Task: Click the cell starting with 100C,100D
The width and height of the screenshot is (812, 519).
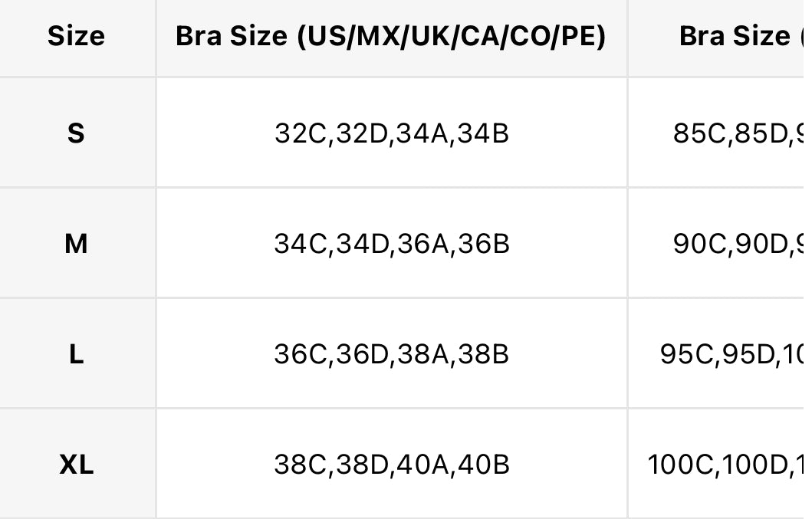Action: pos(720,465)
